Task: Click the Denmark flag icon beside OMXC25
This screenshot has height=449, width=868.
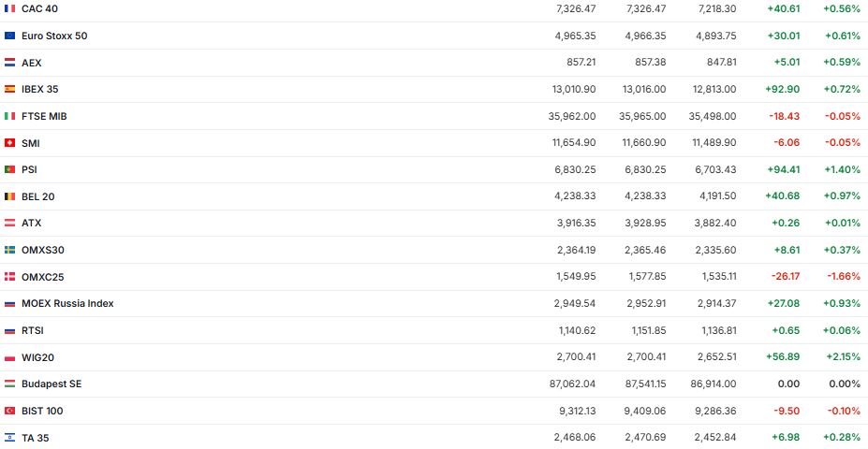Action: tap(10, 277)
